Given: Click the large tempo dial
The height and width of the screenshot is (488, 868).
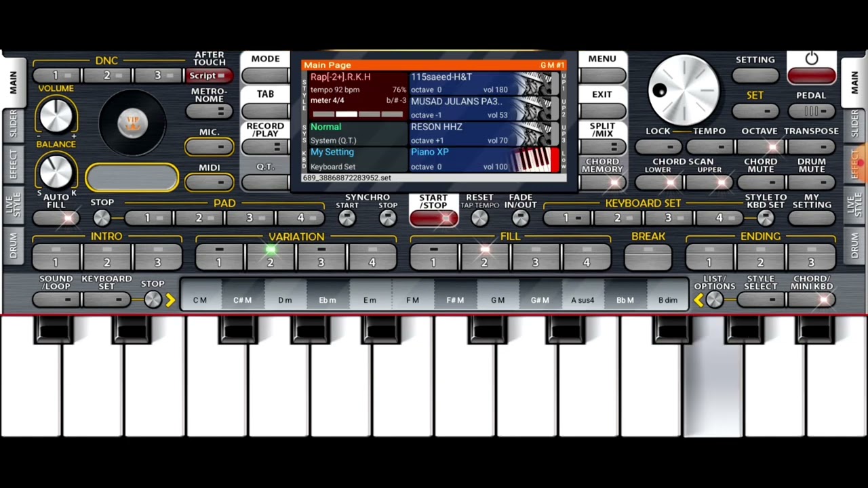Looking at the screenshot, I should (x=684, y=90).
